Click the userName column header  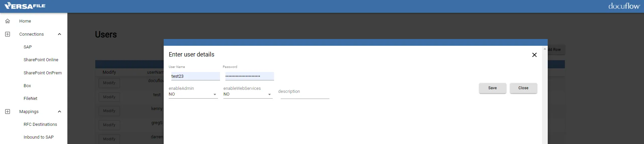point(155,72)
